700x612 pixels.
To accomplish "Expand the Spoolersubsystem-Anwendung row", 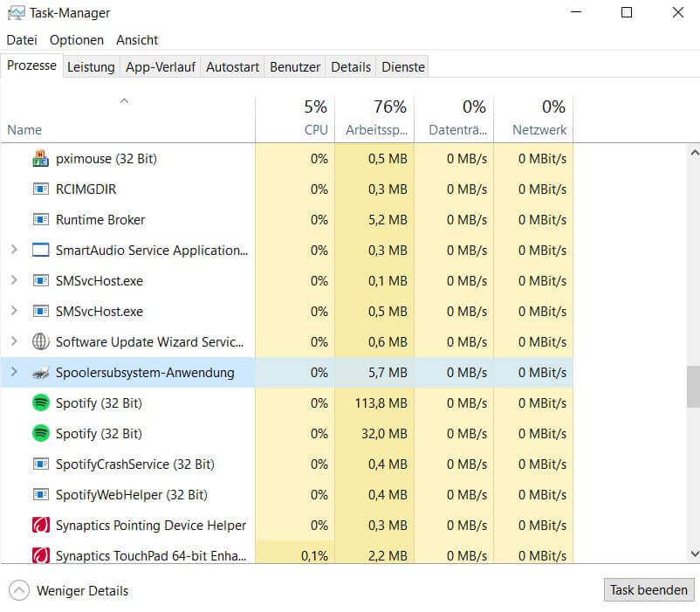I will point(14,372).
